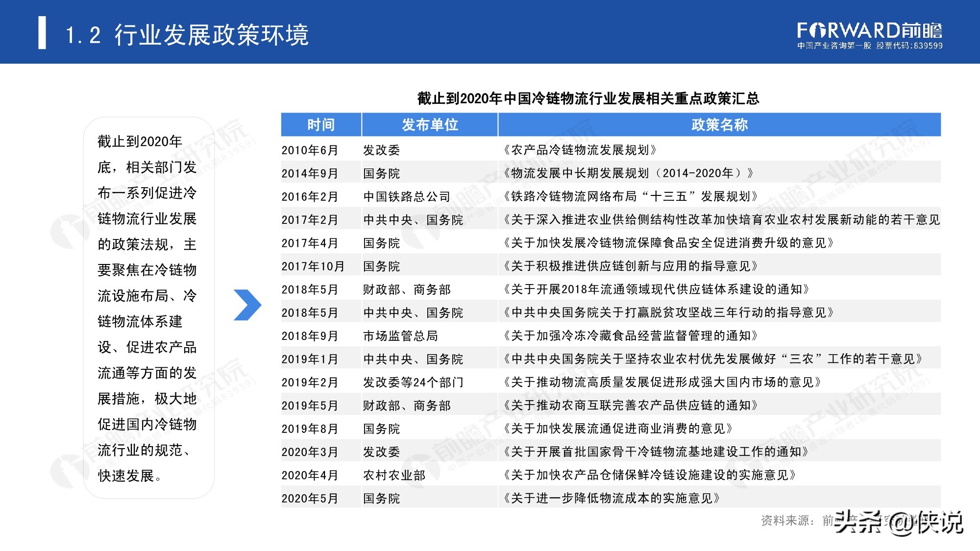Image resolution: width=980 pixels, height=551 pixels.
Task: Click 发改委 in the 2010年6月 row
Action: click(381, 150)
